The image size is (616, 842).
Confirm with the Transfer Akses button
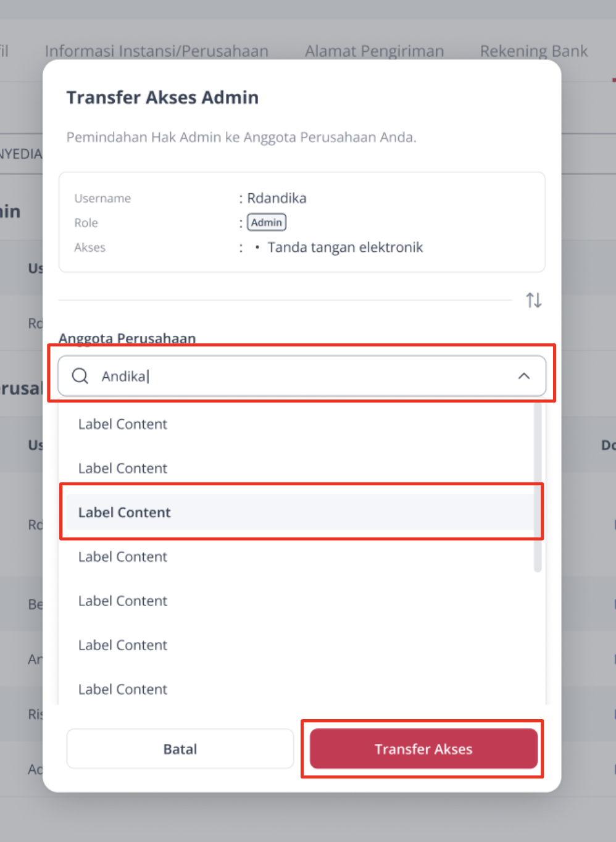pos(423,749)
